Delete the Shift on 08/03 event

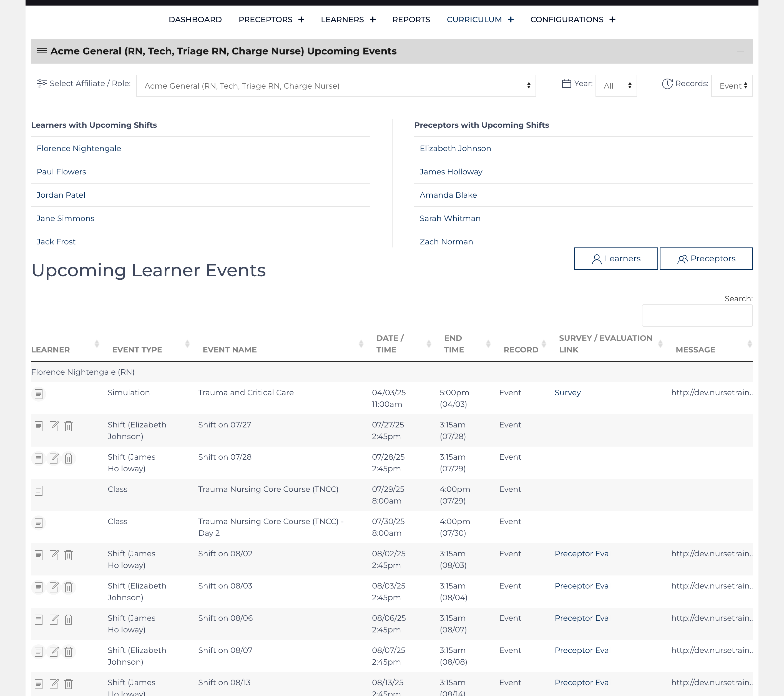tap(69, 587)
